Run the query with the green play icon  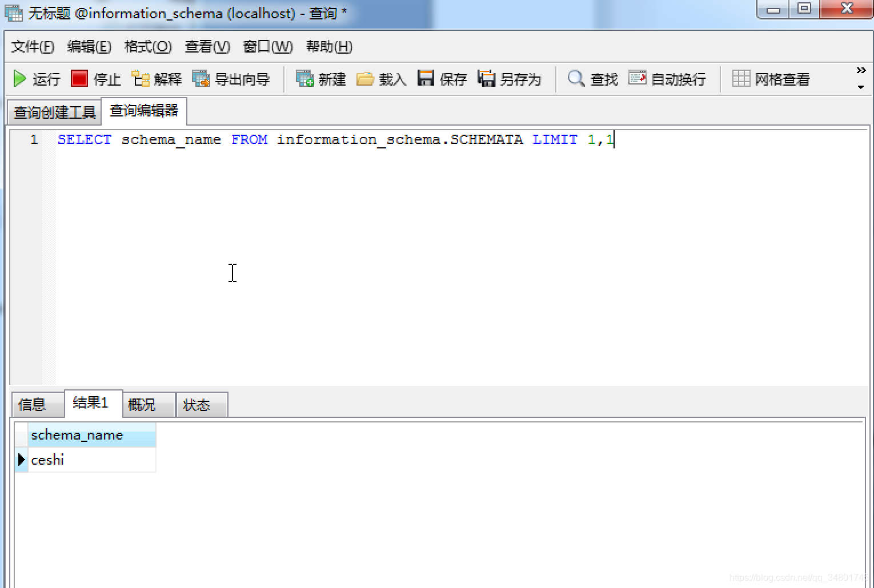click(x=20, y=79)
